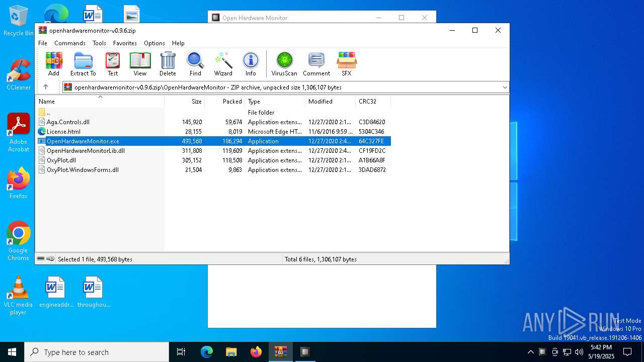Sort by the Packed column header
644x362 pixels.
[x=225, y=102]
